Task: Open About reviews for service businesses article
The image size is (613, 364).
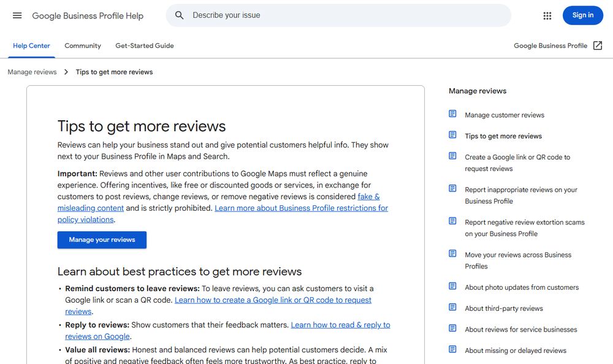Action: point(520,330)
